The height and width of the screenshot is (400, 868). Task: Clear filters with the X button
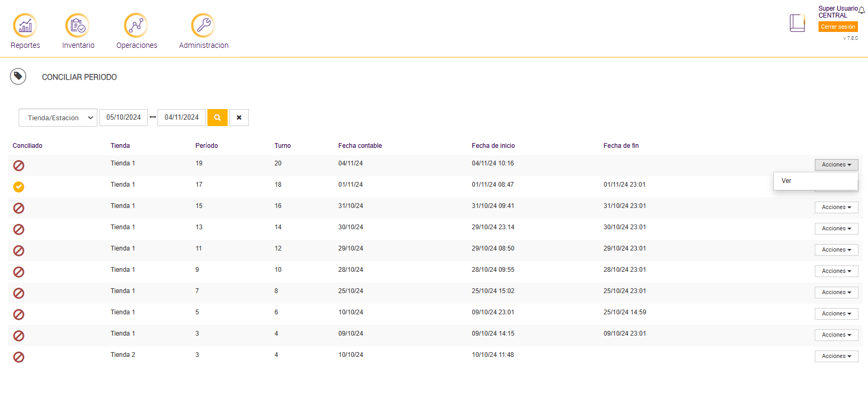(x=239, y=118)
